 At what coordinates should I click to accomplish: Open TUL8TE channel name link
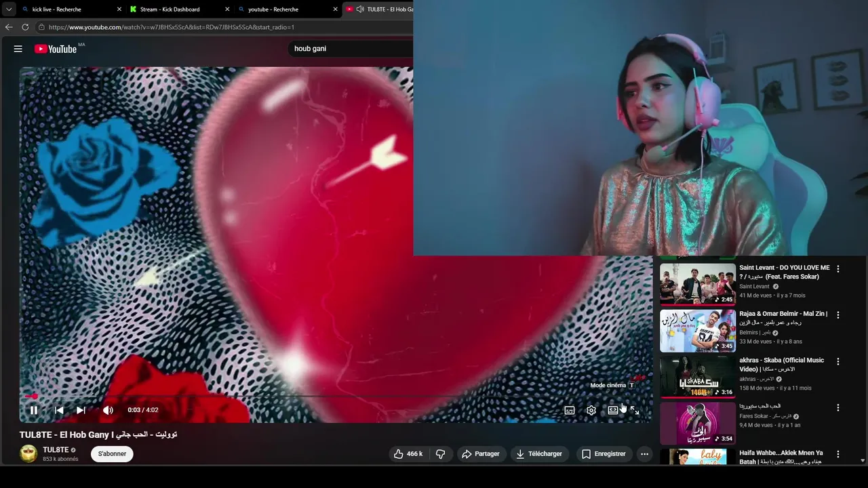(x=56, y=449)
